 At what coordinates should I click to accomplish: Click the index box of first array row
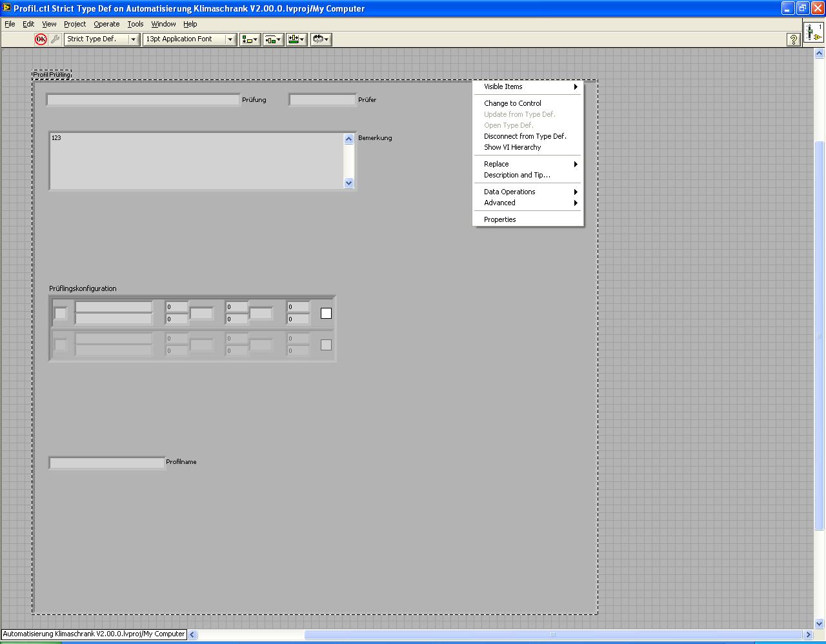tap(60, 314)
